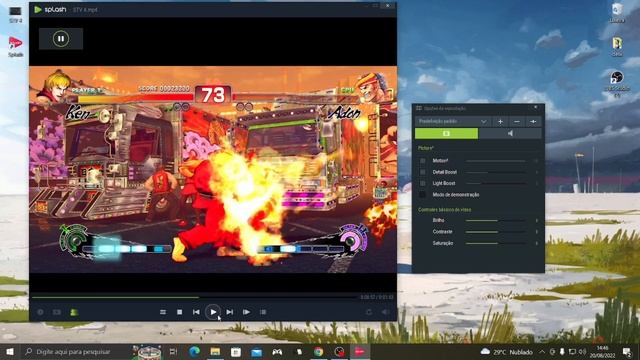Open the OBS Studio desktop shortcut
Image resolution: width=640 pixels, height=360 pixels.
pyautogui.click(x=617, y=84)
